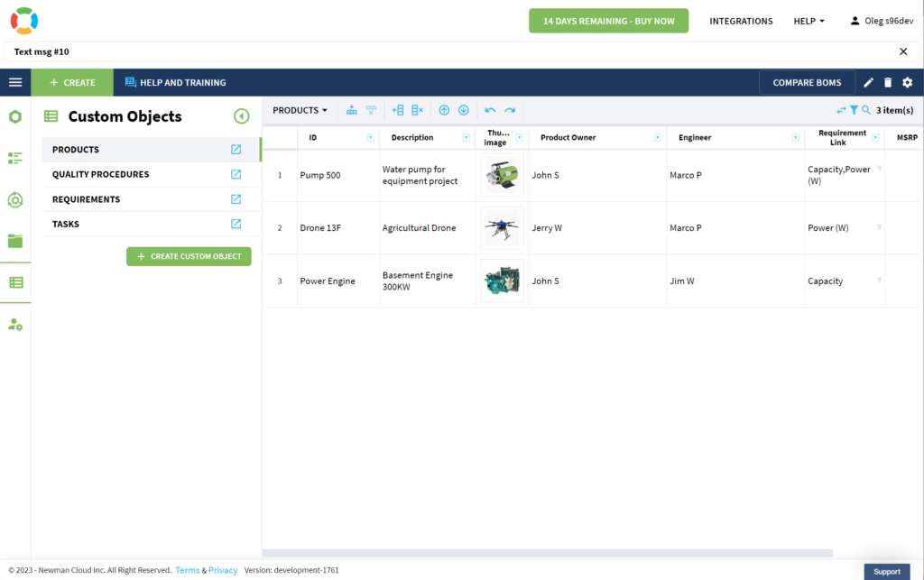Open the settings gear icon
Viewport: 924px width, 580px height.
tap(908, 82)
